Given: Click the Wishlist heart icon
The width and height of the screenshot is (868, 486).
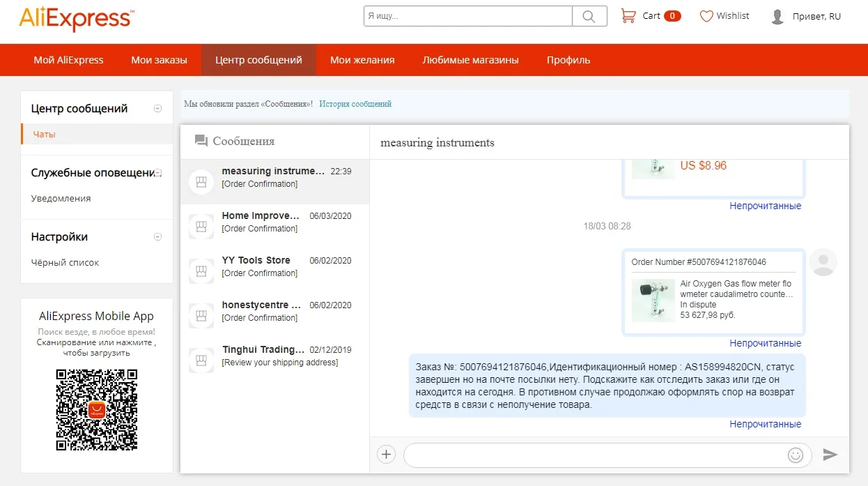Looking at the screenshot, I should click(x=706, y=16).
